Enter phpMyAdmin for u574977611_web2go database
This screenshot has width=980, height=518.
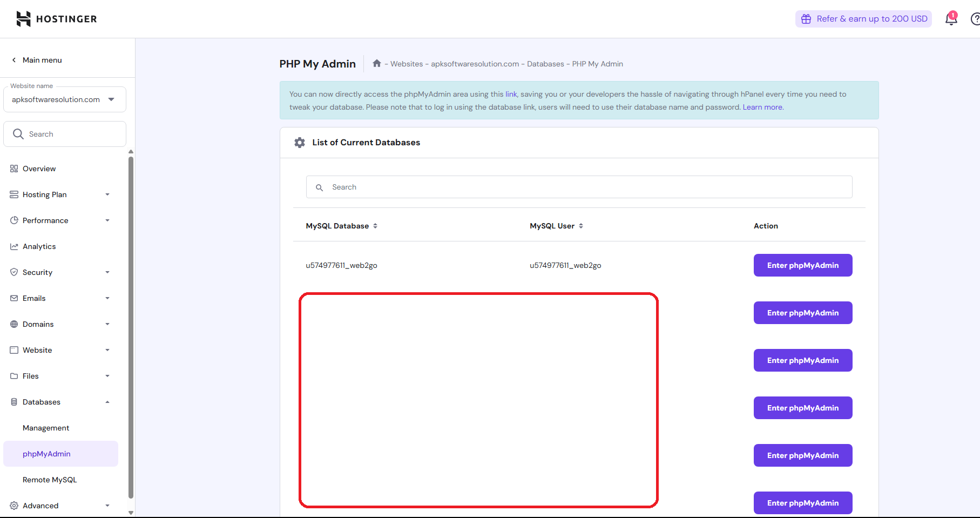tap(802, 265)
